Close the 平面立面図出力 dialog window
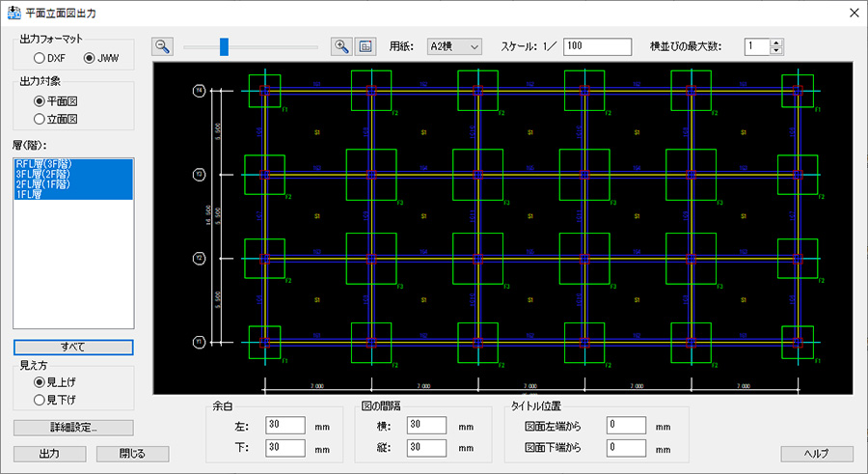The image size is (868, 474). pos(854,13)
